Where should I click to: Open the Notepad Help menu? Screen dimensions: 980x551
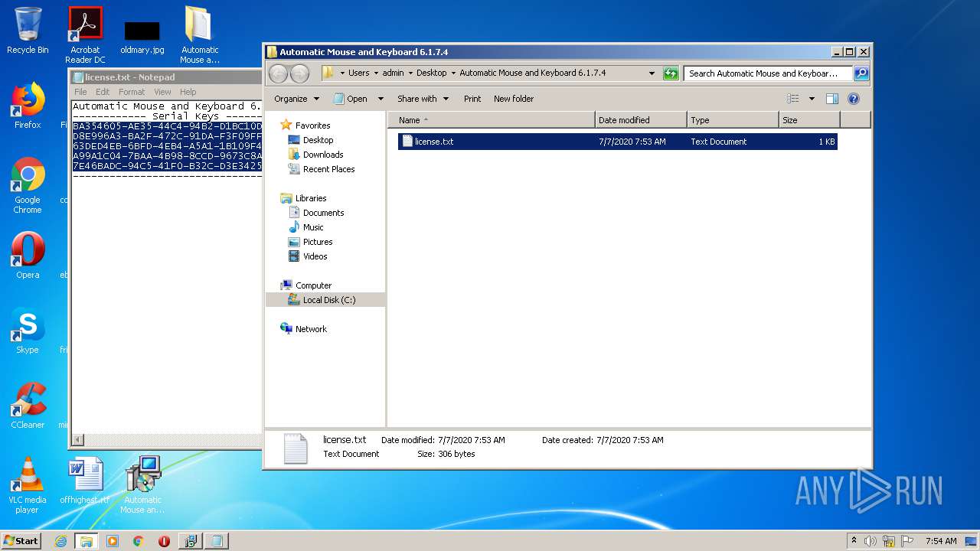(188, 92)
